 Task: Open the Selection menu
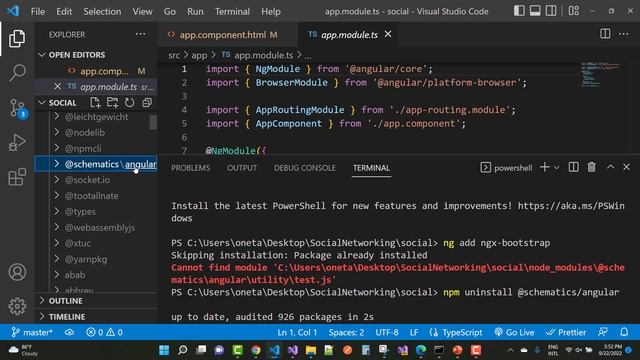click(x=102, y=11)
